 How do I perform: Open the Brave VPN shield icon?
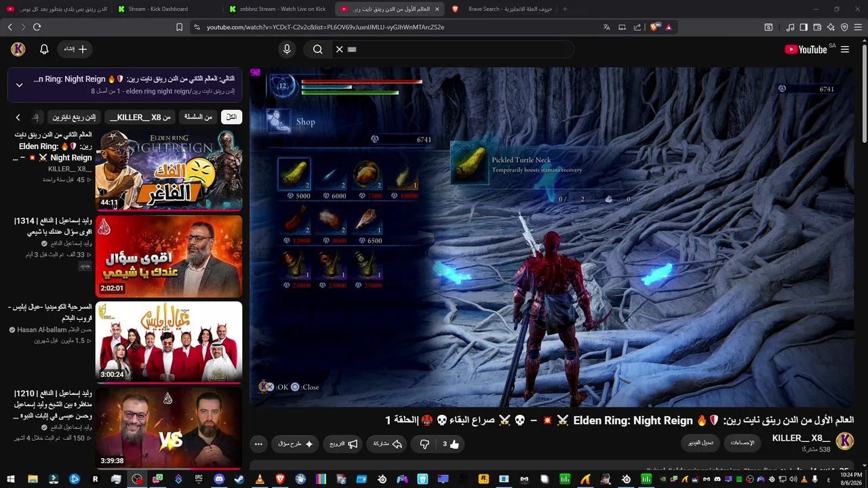click(x=844, y=27)
